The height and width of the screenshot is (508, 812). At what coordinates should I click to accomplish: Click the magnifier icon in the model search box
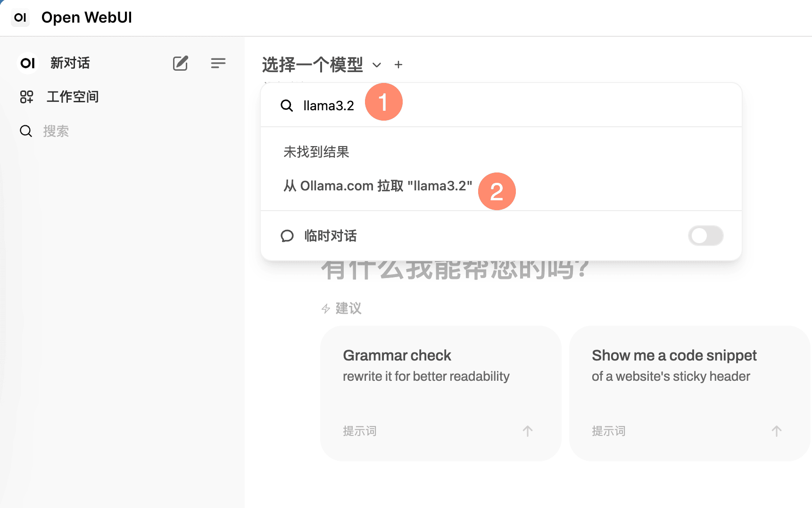pos(287,106)
